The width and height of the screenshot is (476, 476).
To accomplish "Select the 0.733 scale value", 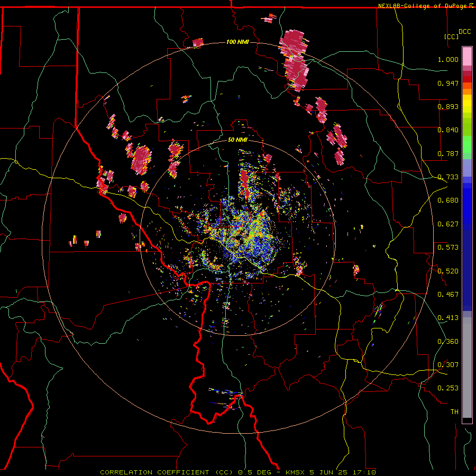I will coord(448,177).
